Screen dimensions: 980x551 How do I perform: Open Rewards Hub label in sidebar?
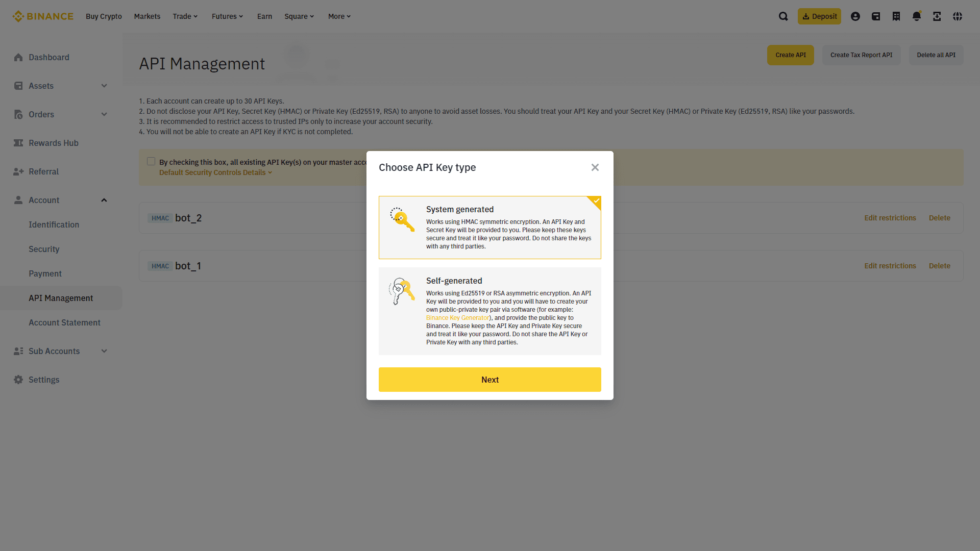click(x=54, y=143)
